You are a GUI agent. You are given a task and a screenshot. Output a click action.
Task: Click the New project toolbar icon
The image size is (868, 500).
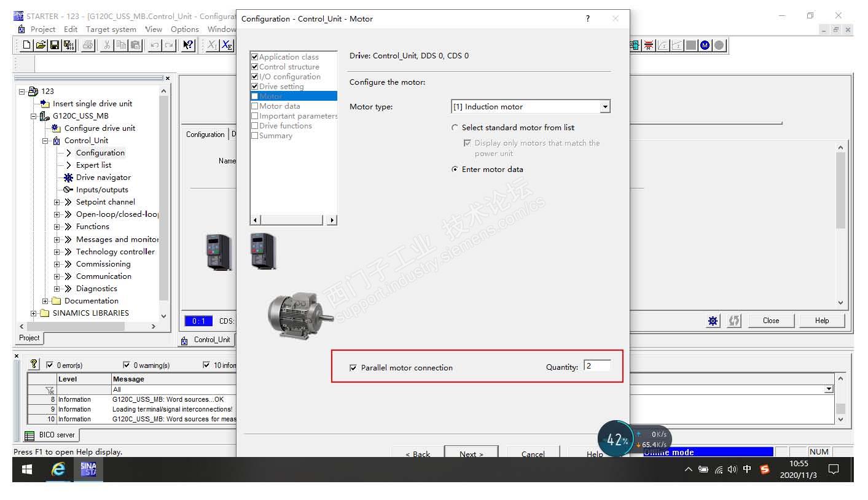click(27, 45)
